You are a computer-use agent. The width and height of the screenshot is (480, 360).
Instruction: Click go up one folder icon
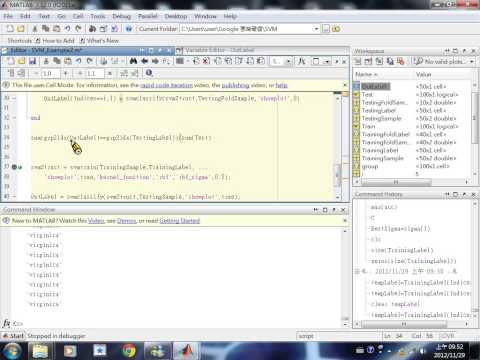click(x=336, y=29)
